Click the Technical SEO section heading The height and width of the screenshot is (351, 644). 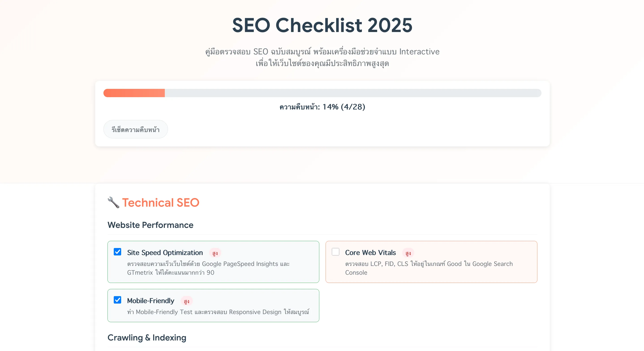161,203
